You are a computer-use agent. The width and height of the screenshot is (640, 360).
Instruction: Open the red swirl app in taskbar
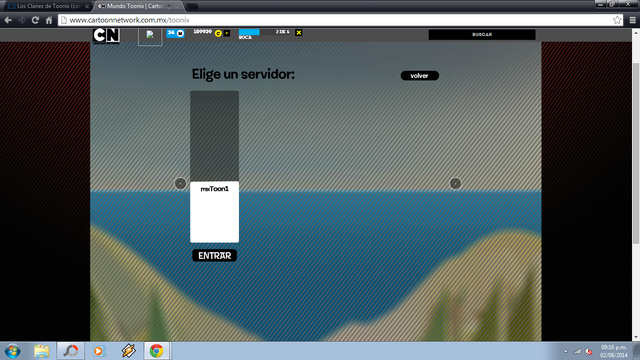pyautogui.click(x=71, y=351)
